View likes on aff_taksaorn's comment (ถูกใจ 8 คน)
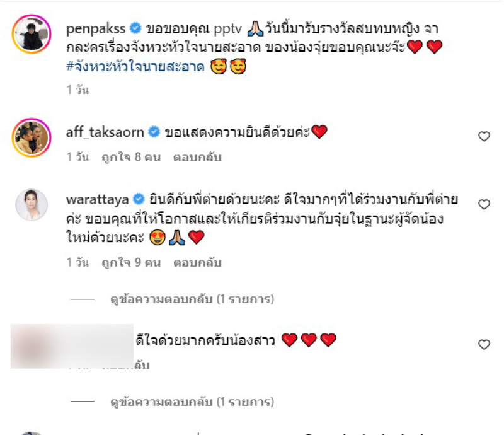504x435 pixels. (131, 158)
